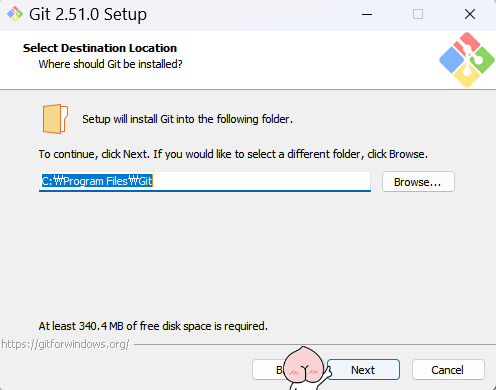
Task: Click the 340.4 MB disk space notice
Action: (153, 326)
